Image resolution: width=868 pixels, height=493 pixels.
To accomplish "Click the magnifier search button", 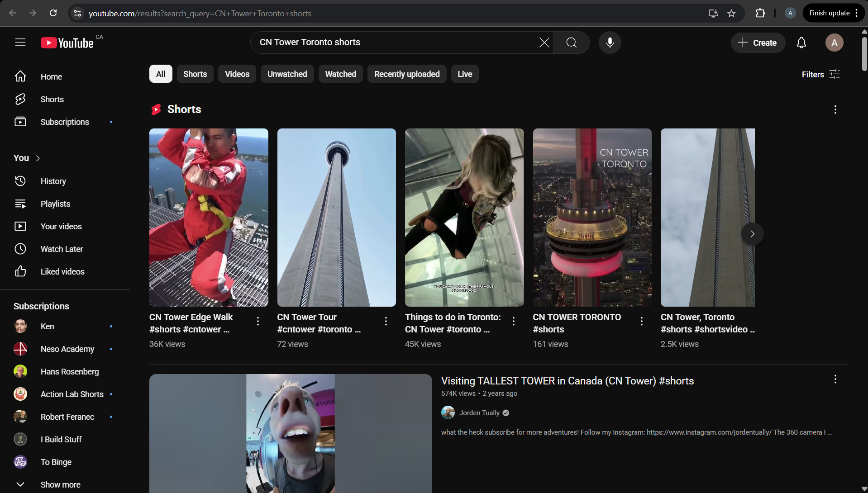I will click(x=572, y=43).
